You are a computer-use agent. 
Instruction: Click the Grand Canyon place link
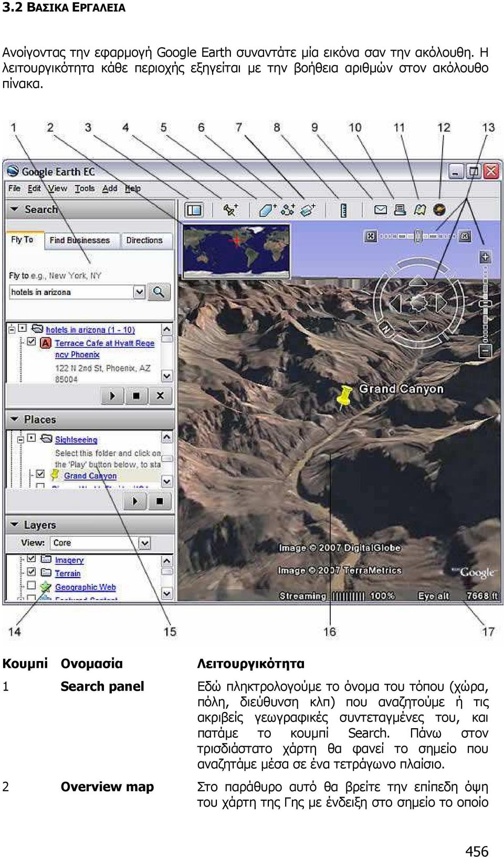click(90, 476)
